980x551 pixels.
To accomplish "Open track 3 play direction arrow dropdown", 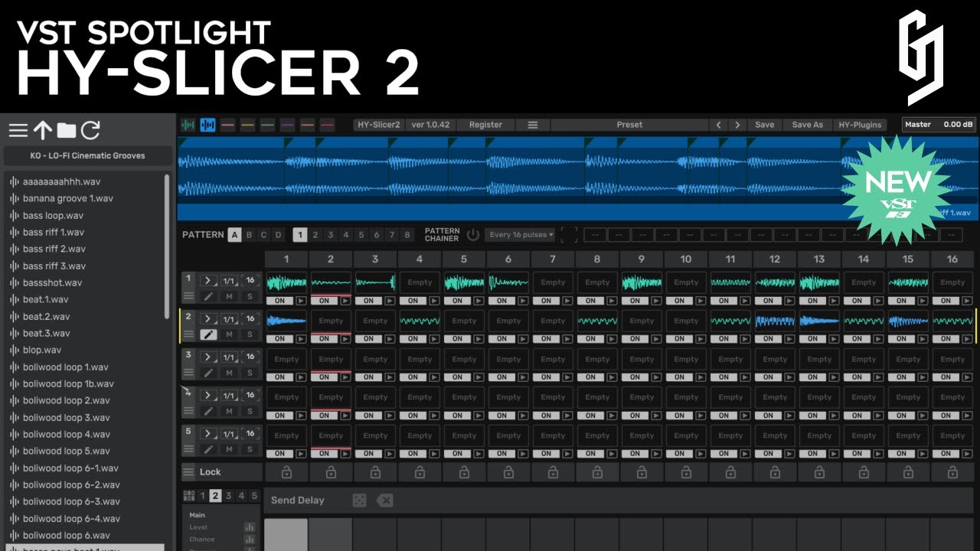I will [208, 357].
